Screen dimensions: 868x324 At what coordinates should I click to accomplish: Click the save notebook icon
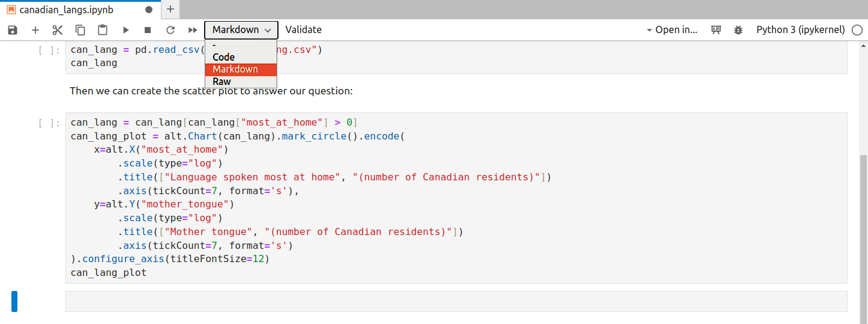pos(13,30)
